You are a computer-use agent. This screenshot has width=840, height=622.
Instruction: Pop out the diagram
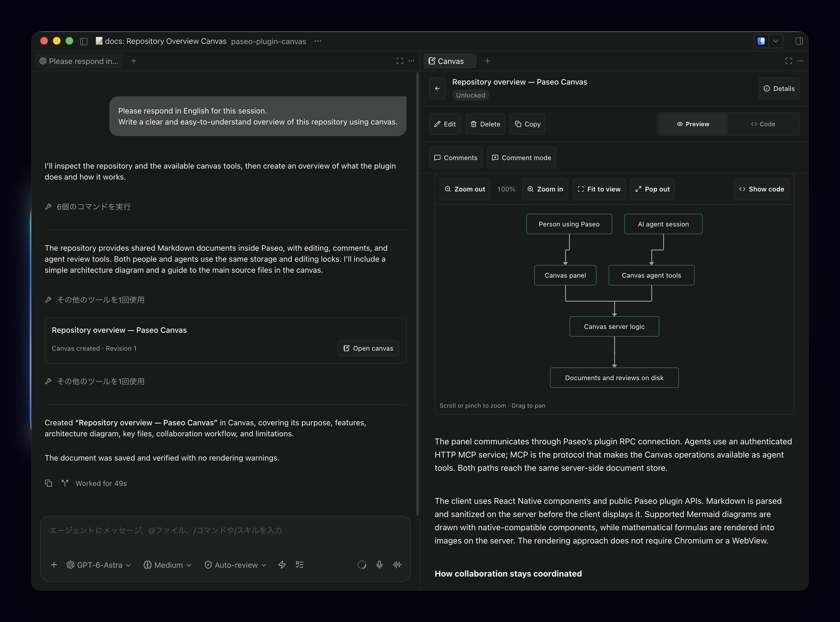coord(652,189)
